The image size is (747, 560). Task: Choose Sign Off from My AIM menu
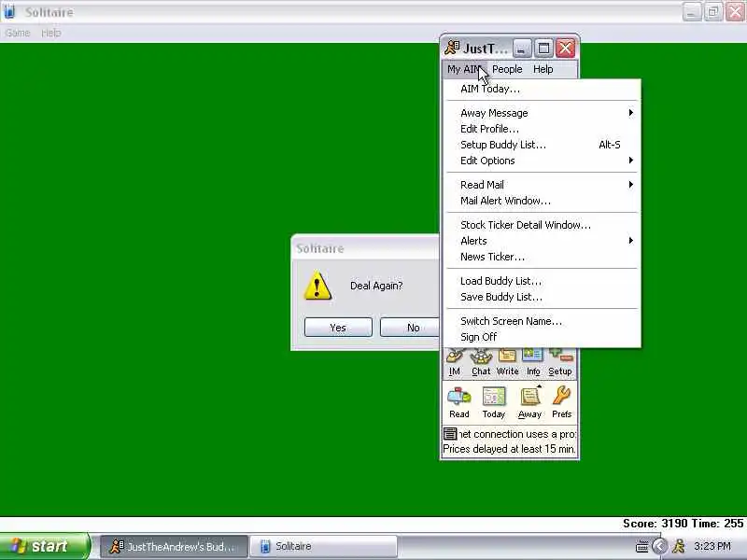coord(543,337)
